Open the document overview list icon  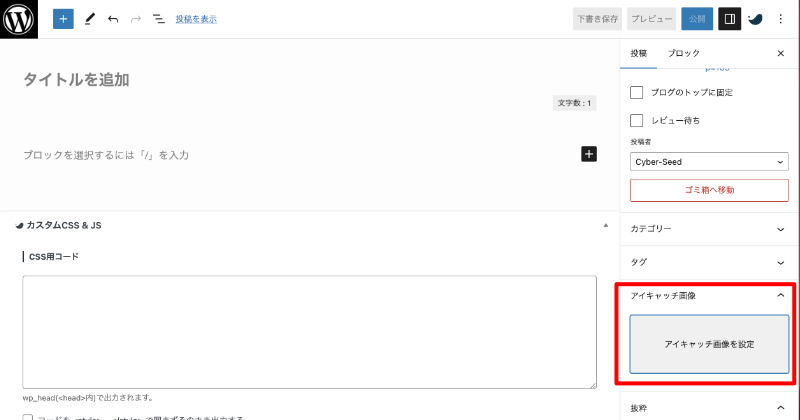tap(158, 19)
